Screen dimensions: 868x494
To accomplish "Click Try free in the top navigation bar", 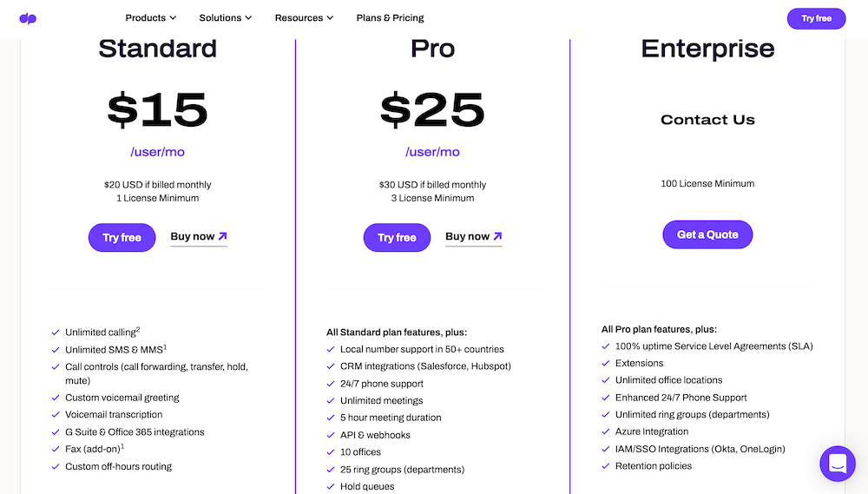I will click(x=816, y=18).
